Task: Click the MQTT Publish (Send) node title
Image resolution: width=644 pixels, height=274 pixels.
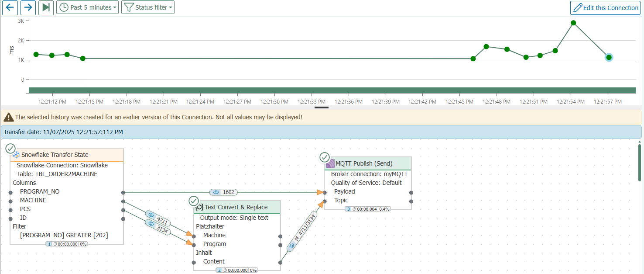Action: (364, 163)
